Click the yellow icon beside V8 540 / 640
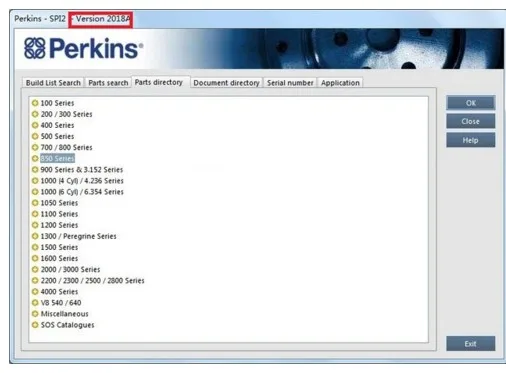Viewport: 506px width, 373px height. click(35, 303)
